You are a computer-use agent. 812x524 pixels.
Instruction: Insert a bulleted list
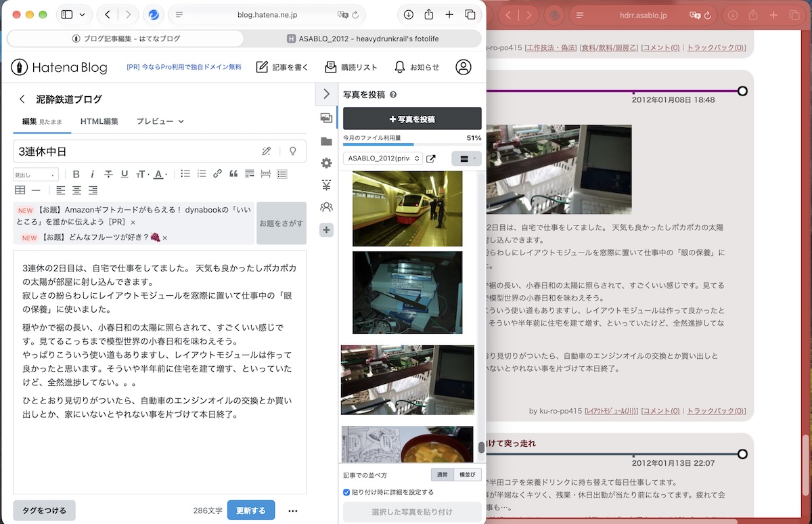185,174
